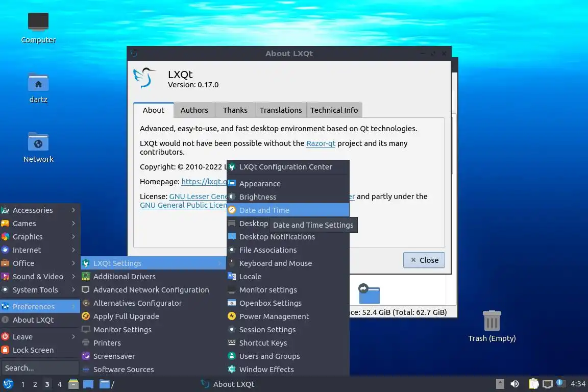Image resolution: width=588 pixels, height=392 pixels.
Task: Select the About tab
Action: (x=153, y=110)
